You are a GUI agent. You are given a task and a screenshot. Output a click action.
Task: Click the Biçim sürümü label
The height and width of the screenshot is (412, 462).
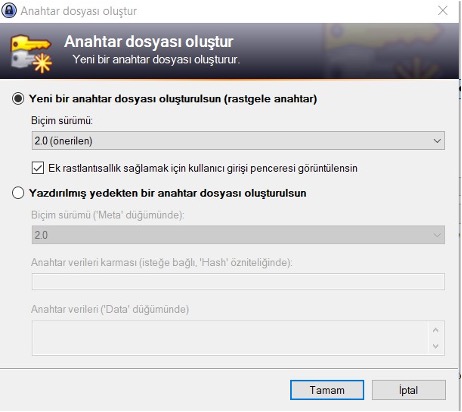(62, 120)
